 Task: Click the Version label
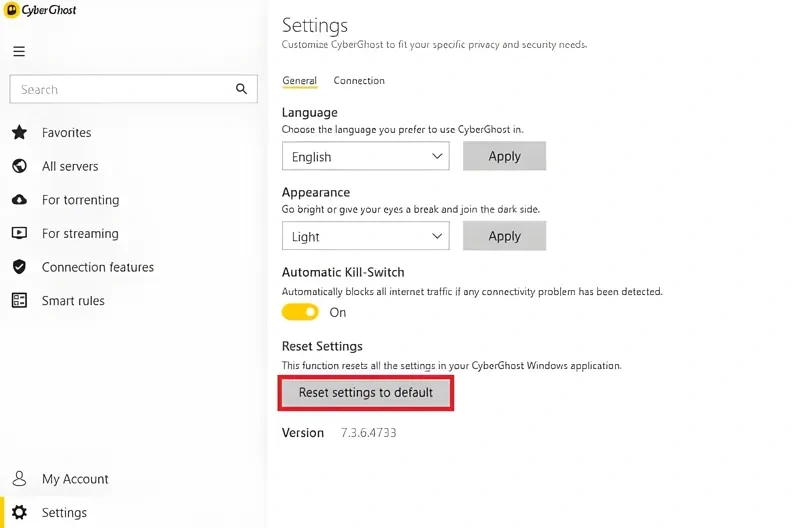(303, 433)
